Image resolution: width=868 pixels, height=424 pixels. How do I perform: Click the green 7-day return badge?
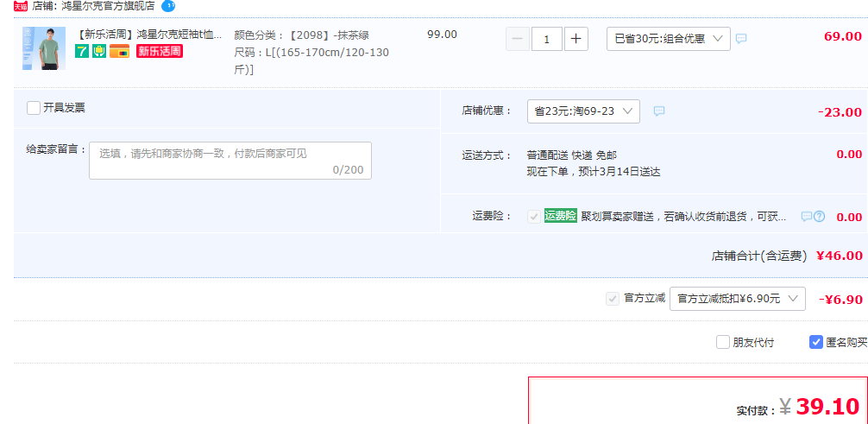click(82, 52)
